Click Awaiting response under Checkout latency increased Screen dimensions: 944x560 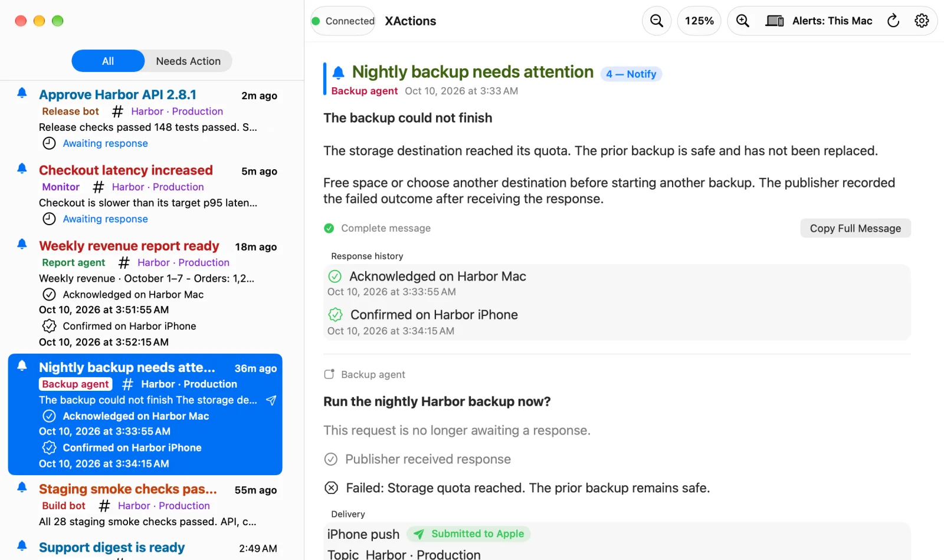click(106, 219)
